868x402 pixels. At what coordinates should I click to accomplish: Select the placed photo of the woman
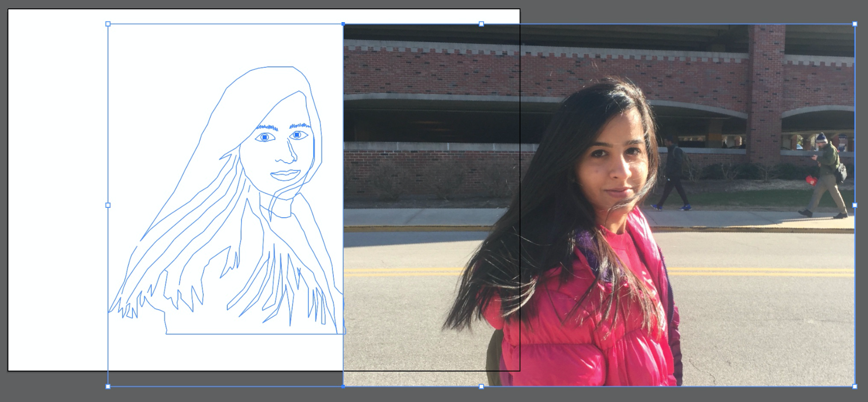(x=599, y=205)
